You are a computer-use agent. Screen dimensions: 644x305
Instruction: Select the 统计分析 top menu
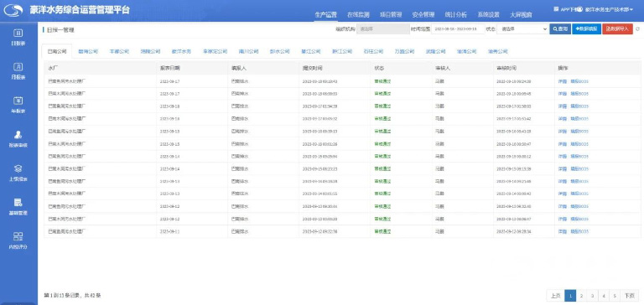pos(456,15)
